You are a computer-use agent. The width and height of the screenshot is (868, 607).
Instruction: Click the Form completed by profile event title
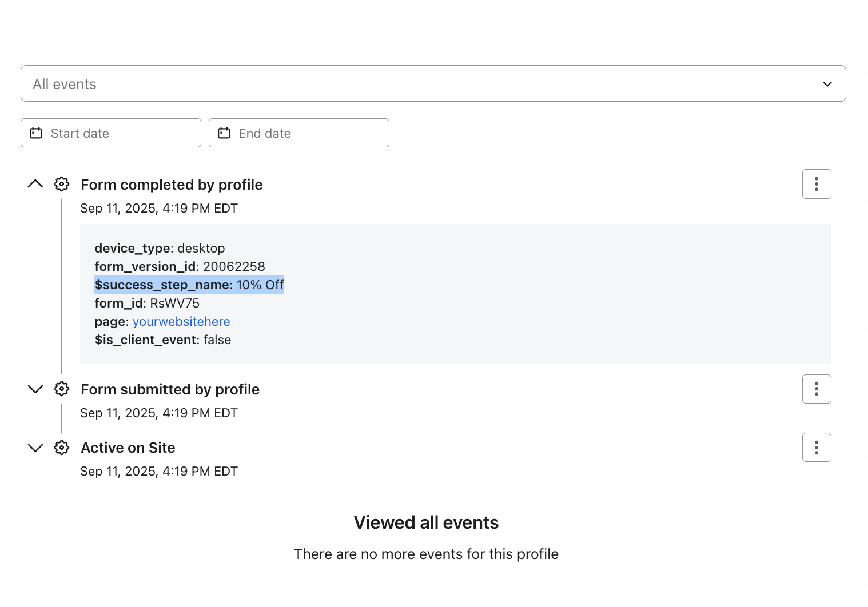(172, 184)
